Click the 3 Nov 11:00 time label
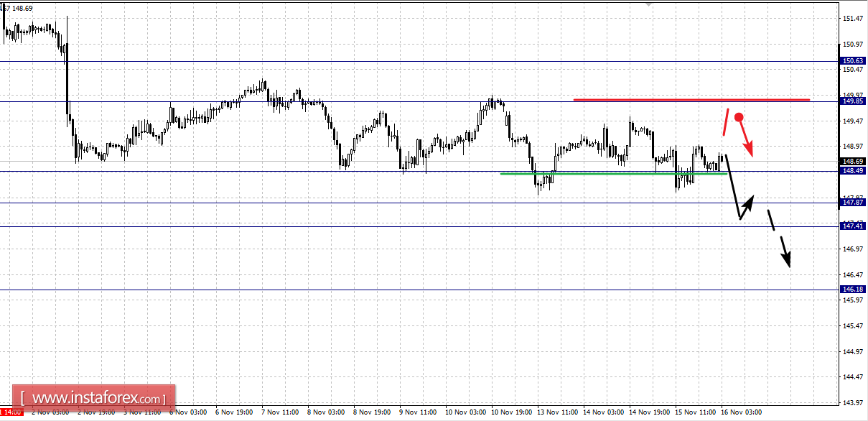This screenshot has height=421, width=868. (142, 414)
